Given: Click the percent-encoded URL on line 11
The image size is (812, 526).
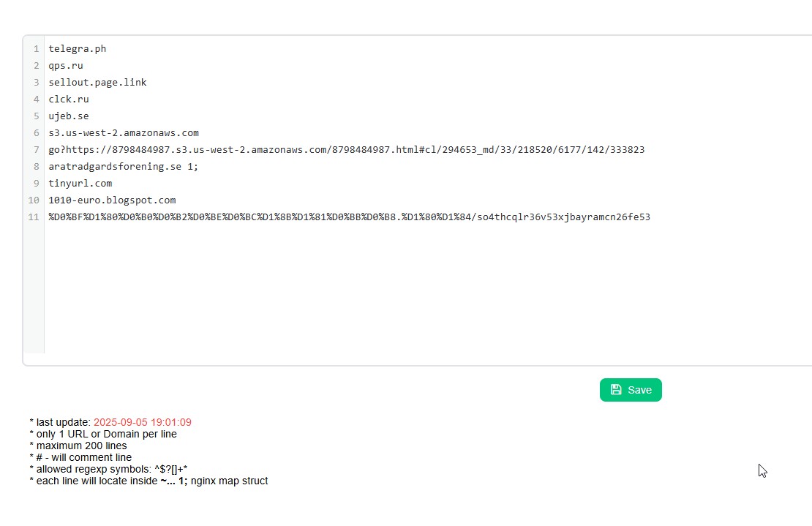Looking at the screenshot, I should tap(349, 217).
